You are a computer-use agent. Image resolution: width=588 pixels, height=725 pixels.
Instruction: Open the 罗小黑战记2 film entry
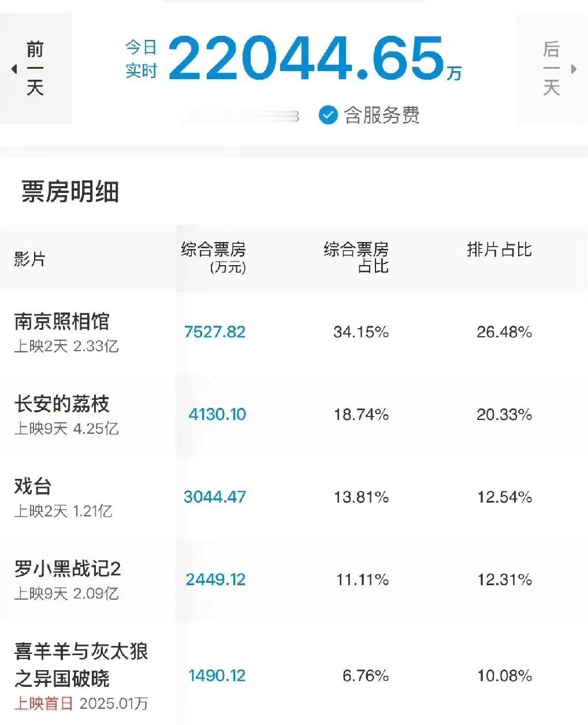click(294, 580)
